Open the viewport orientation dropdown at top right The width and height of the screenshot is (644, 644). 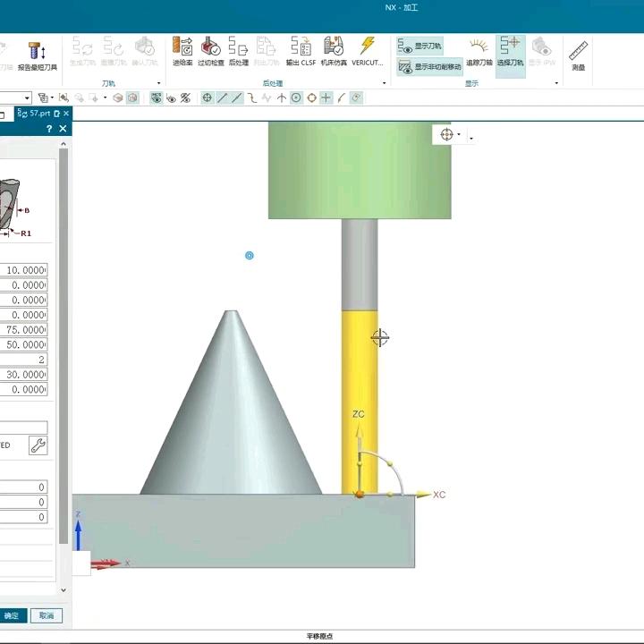coord(471,138)
